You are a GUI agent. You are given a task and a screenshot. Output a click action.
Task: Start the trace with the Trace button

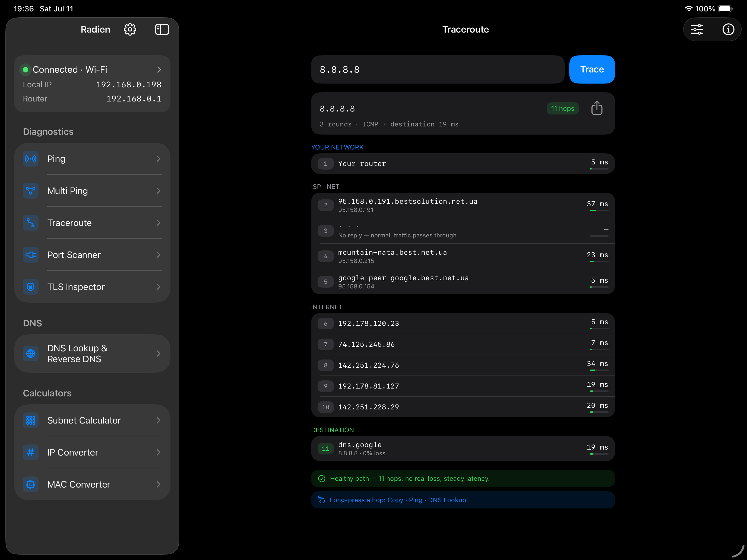pos(592,69)
